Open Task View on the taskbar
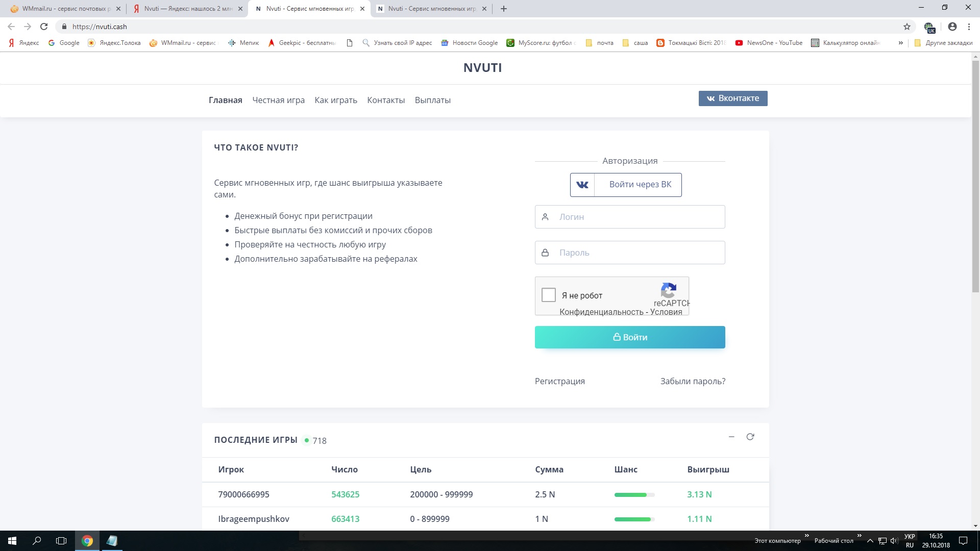The width and height of the screenshot is (980, 551). pos(61,541)
